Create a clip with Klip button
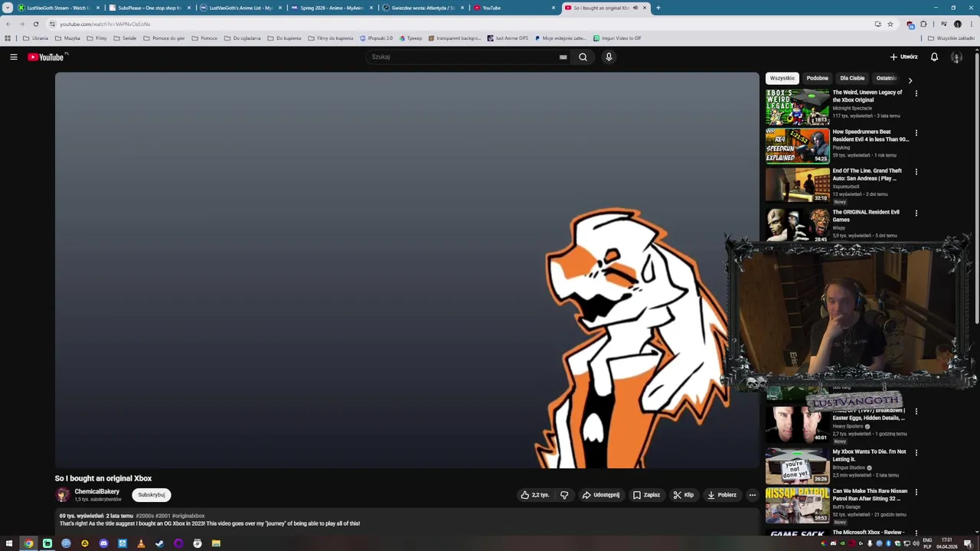 point(683,495)
